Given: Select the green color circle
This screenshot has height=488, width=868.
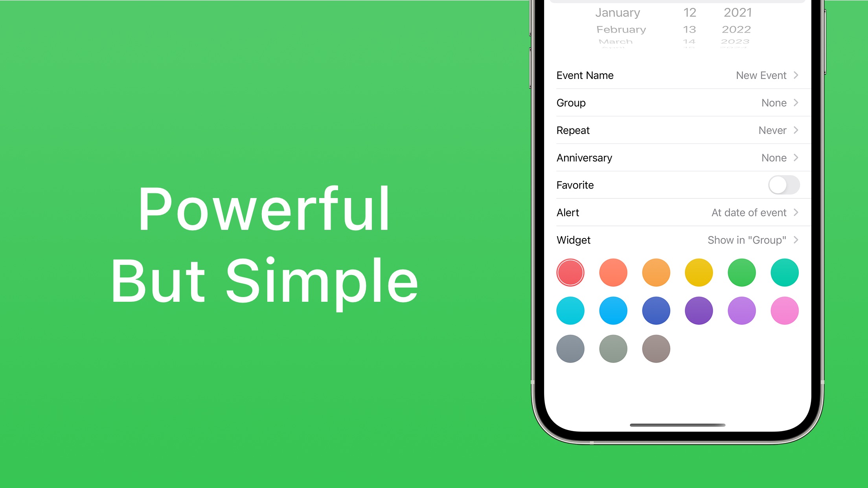Looking at the screenshot, I should (742, 272).
